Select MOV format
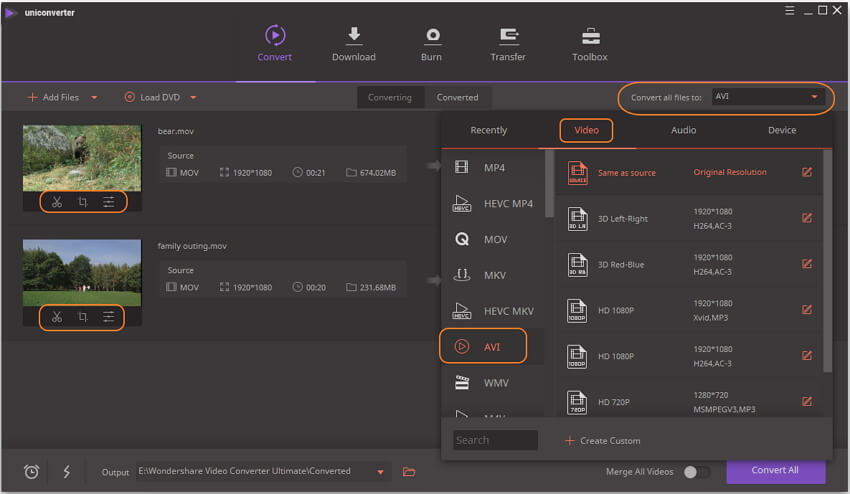The width and height of the screenshot is (850, 494). [x=493, y=239]
